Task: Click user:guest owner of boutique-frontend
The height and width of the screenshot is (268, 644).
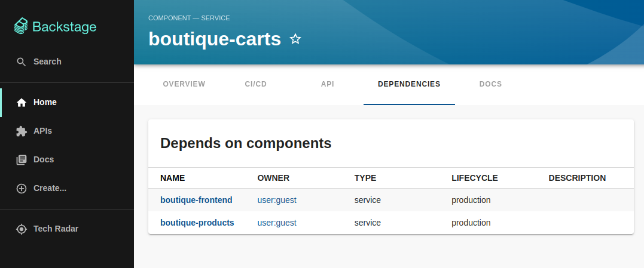Action: tap(277, 200)
